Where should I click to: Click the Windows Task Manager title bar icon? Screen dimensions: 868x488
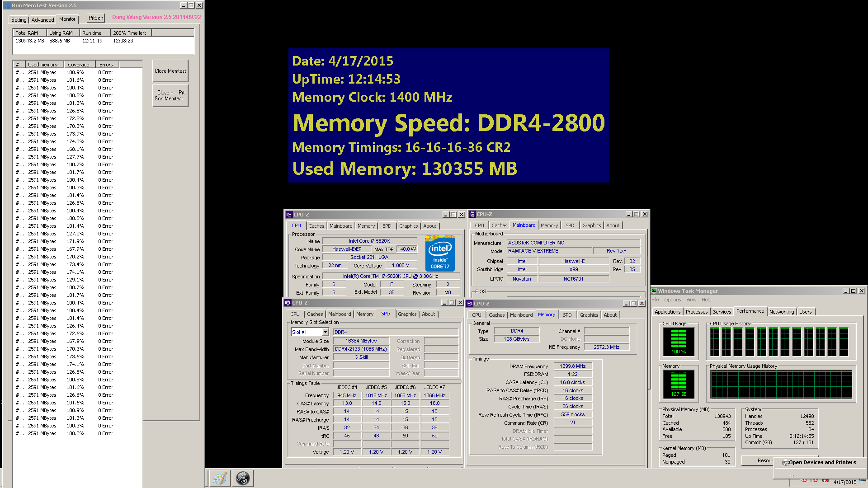tap(655, 291)
